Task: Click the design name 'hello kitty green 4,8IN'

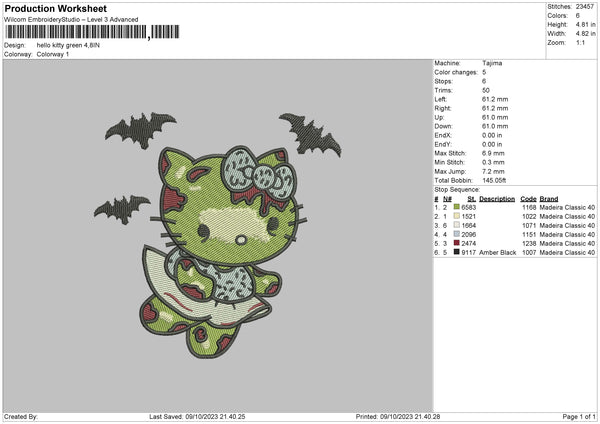Action: click(x=68, y=45)
